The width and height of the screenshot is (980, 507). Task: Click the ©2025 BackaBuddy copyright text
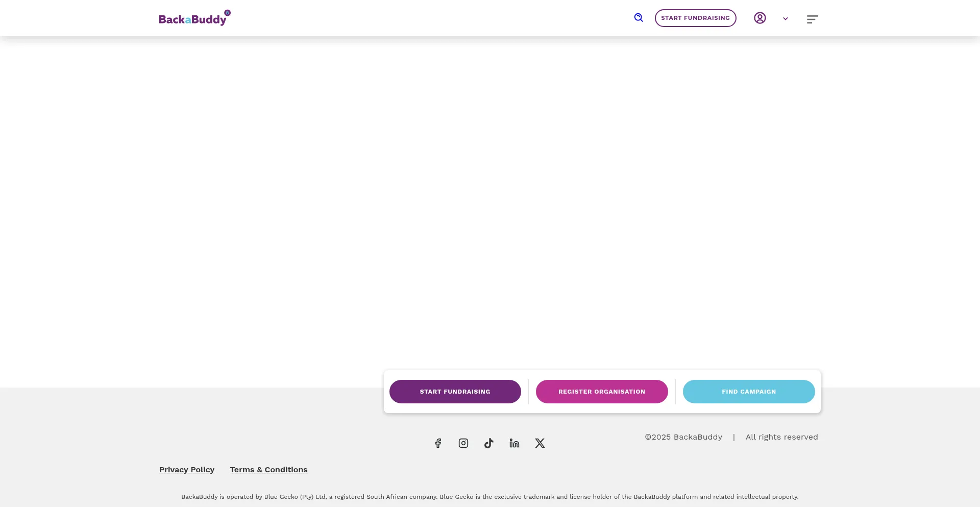tap(683, 437)
